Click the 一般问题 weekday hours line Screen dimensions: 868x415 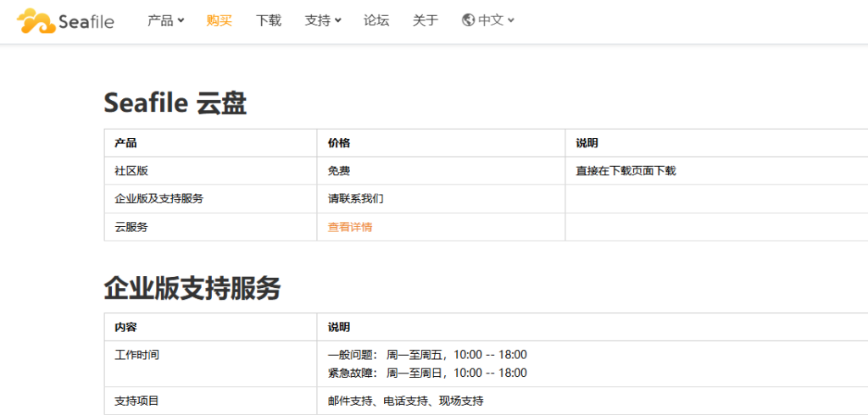coord(427,355)
